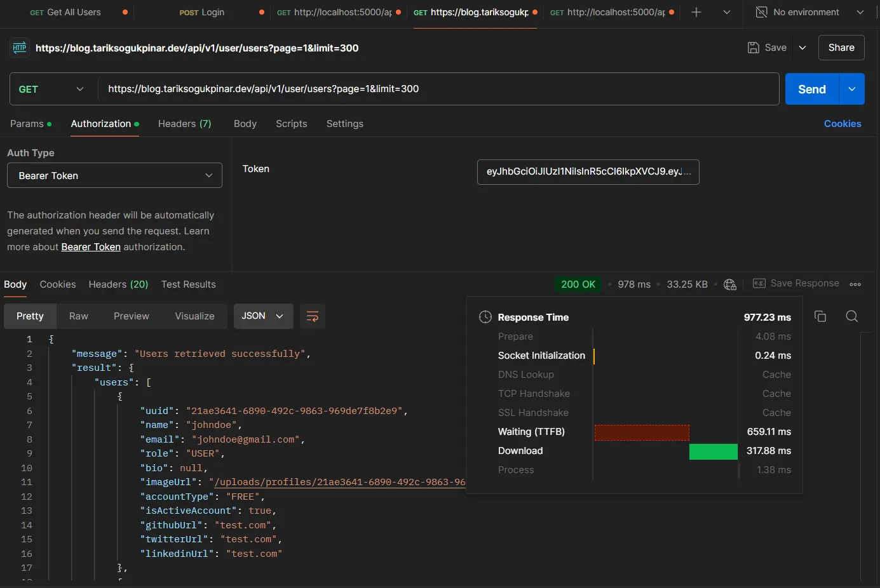
Task: Copy the response body with the copy icon
Action: coord(820,316)
